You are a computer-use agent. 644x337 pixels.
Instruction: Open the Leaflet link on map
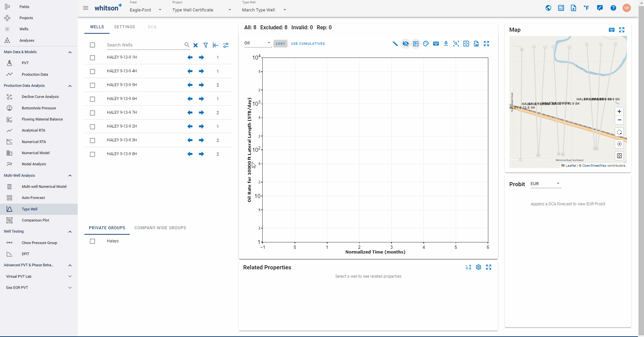(x=571, y=166)
